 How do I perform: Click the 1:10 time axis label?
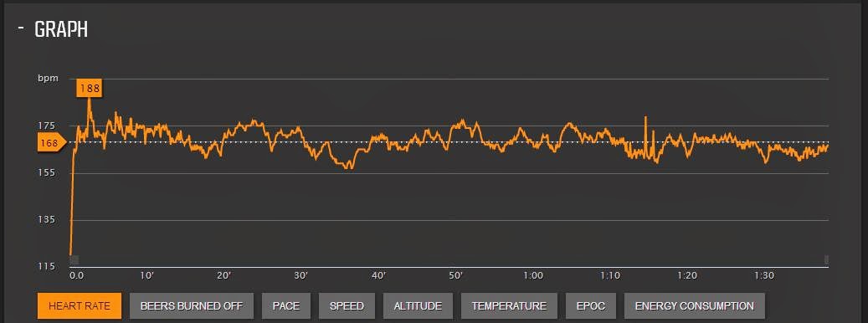pos(610,275)
